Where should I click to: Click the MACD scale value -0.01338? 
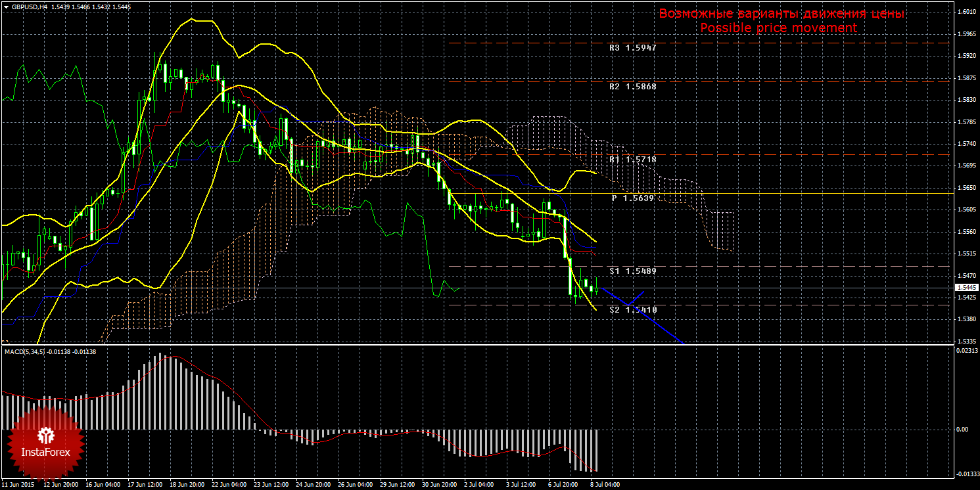point(965,474)
